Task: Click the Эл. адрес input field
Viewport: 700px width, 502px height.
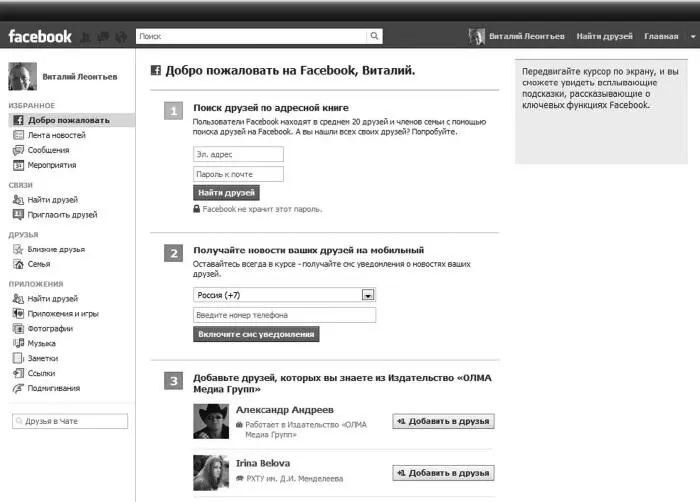Action: [x=238, y=154]
